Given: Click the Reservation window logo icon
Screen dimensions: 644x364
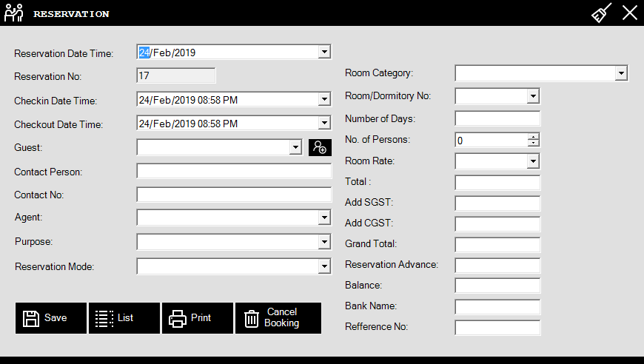Looking at the screenshot, I should coord(14,13).
